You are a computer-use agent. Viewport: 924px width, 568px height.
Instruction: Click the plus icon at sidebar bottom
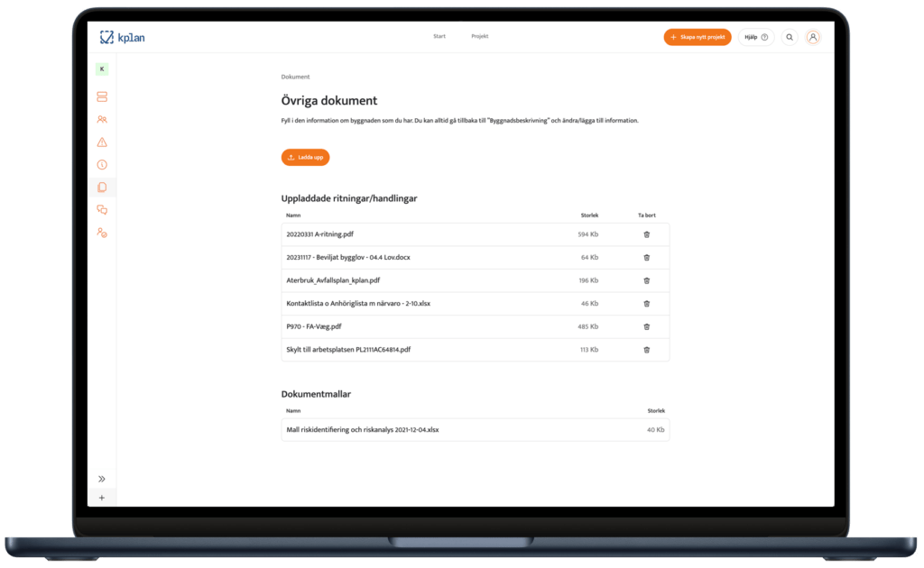point(102,498)
